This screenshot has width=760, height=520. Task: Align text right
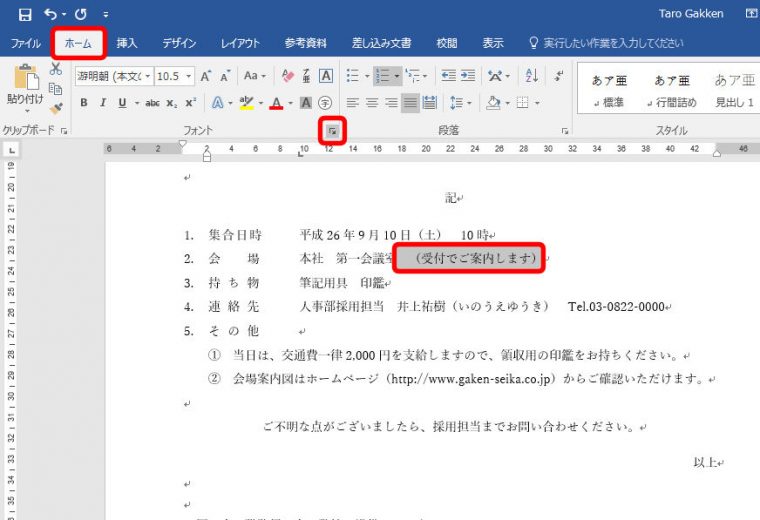[391, 103]
